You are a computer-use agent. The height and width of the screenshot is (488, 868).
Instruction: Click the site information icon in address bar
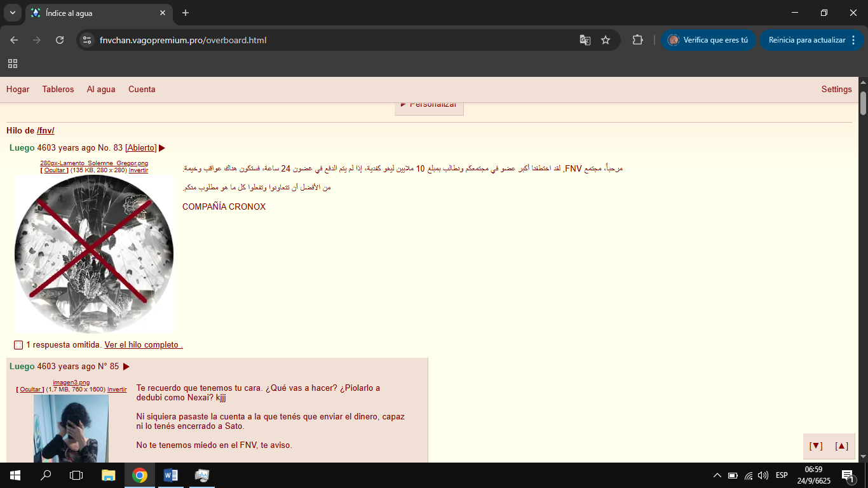coord(88,40)
